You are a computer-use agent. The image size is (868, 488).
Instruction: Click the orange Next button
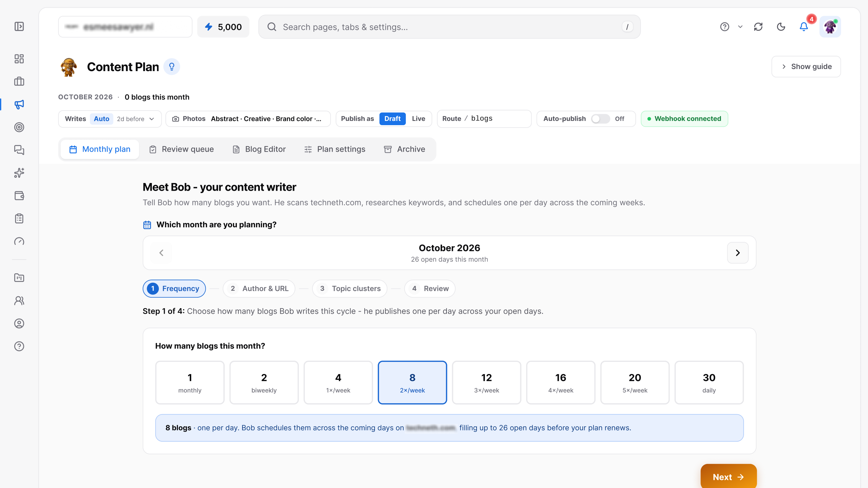(x=729, y=477)
